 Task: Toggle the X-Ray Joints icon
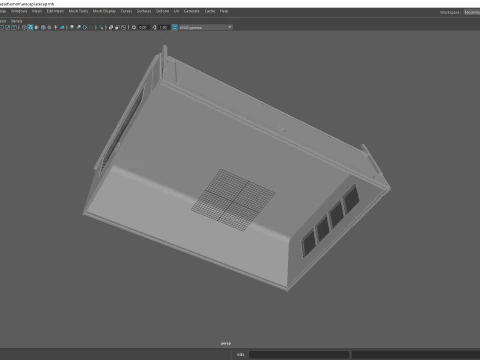pyautogui.click(x=123, y=27)
